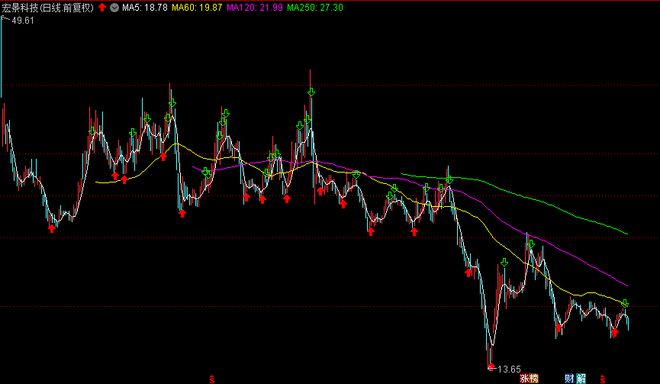The image size is (660, 384).
Task: Open the 宏景科技(日线.前复权) title selector
Action: (48, 8)
